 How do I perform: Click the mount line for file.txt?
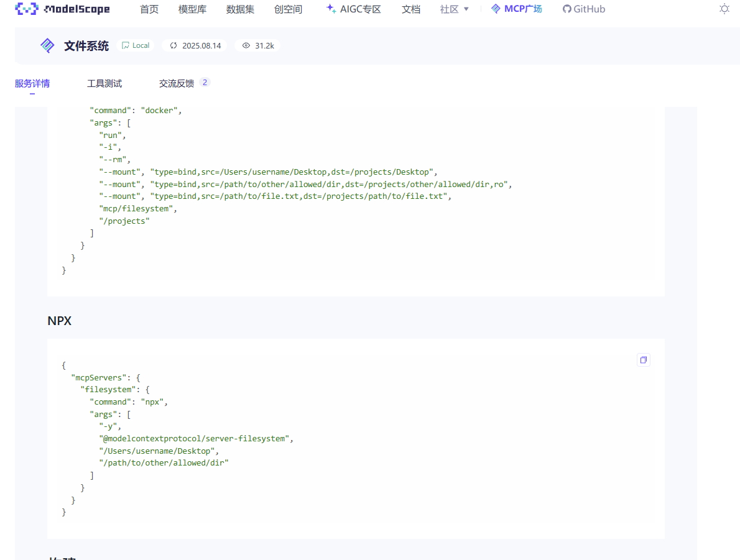(275, 196)
